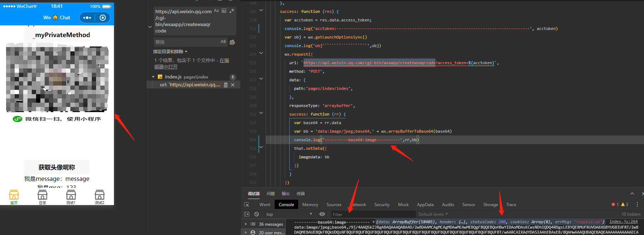
Task: Open the url: https://api.weixin.qq... match row
Action: click(190, 85)
